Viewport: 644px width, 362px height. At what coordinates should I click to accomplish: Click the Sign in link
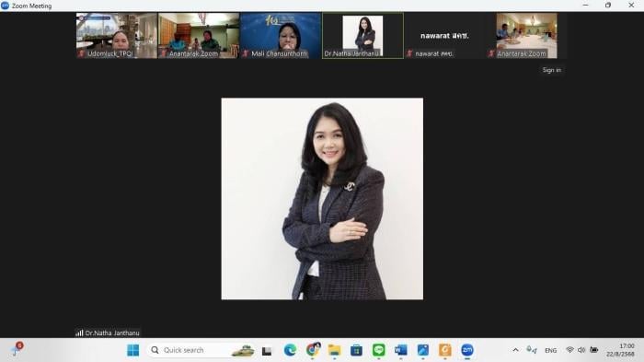coord(551,70)
